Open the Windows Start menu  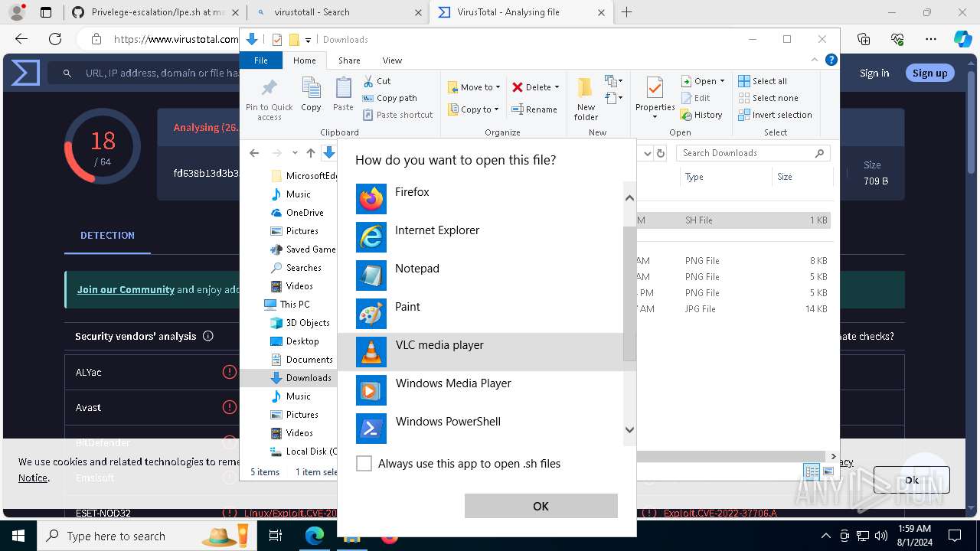(x=18, y=536)
